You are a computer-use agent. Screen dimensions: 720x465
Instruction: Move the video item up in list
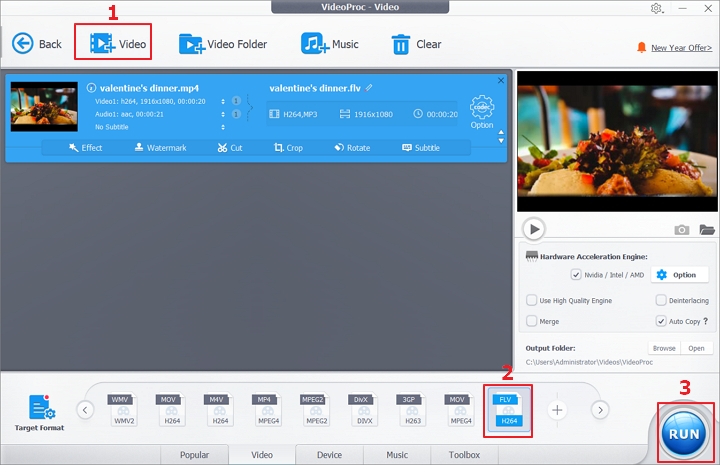pyautogui.click(x=501, y=132)
